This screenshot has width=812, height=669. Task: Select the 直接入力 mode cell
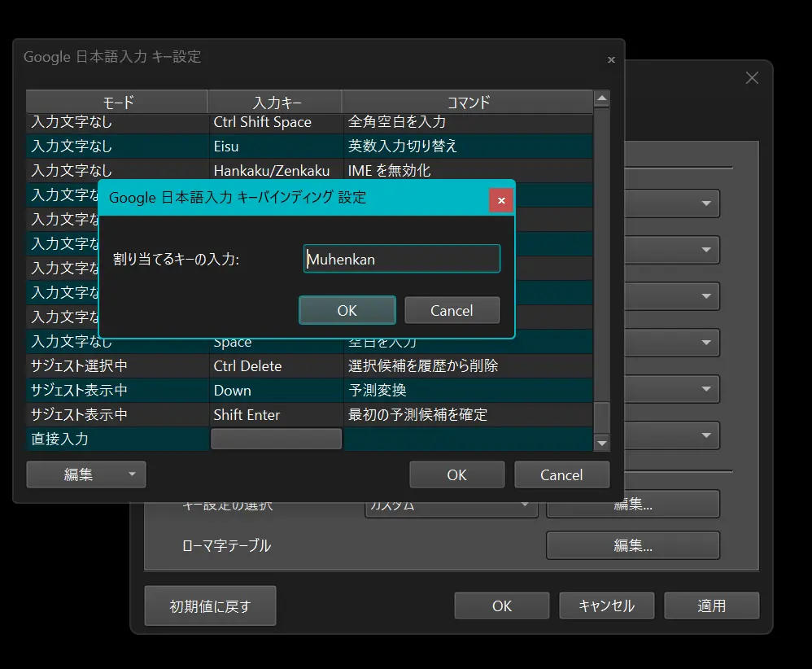coord(117,439)
